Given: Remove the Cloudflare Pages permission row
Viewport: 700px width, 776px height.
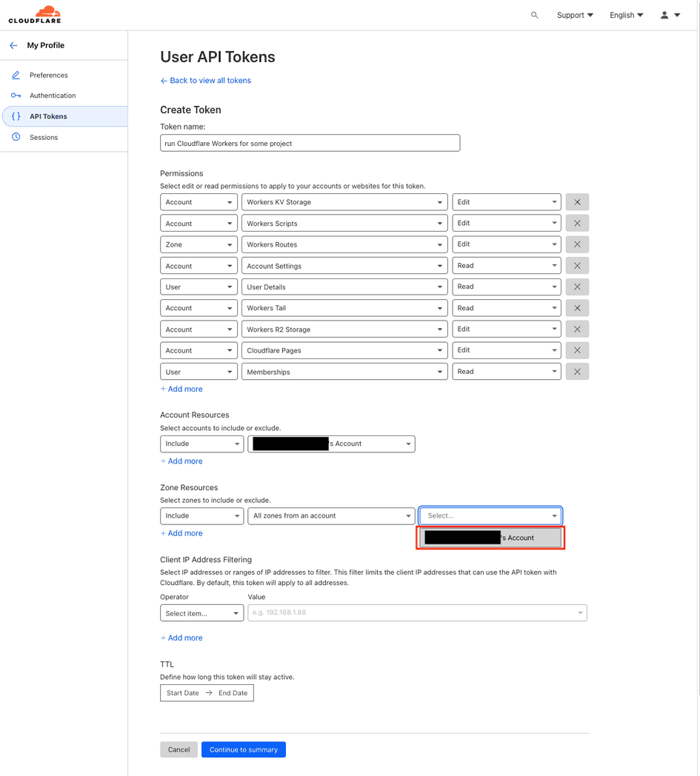Looking at the screenshot, I should pos(577,350).
